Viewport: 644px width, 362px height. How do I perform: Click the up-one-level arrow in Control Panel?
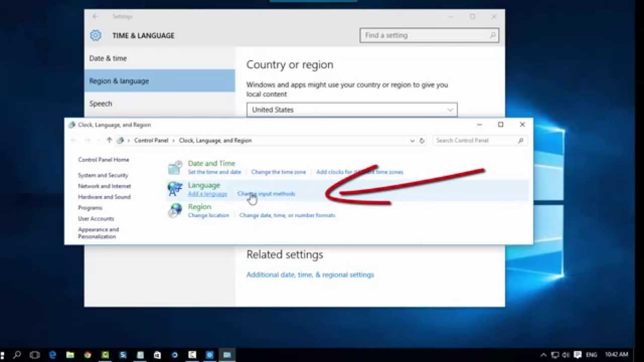(109, 140)
